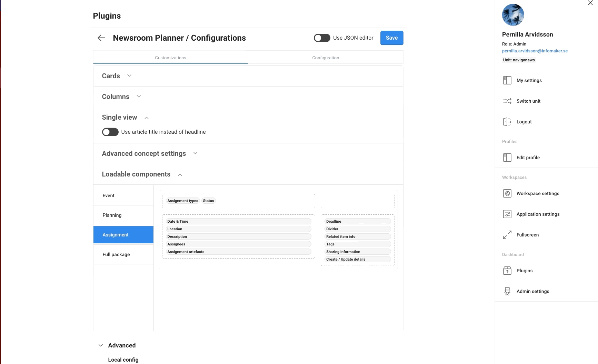Open the pernilla.arvidsson@infomaker.se email link

(x=535, y=51)
